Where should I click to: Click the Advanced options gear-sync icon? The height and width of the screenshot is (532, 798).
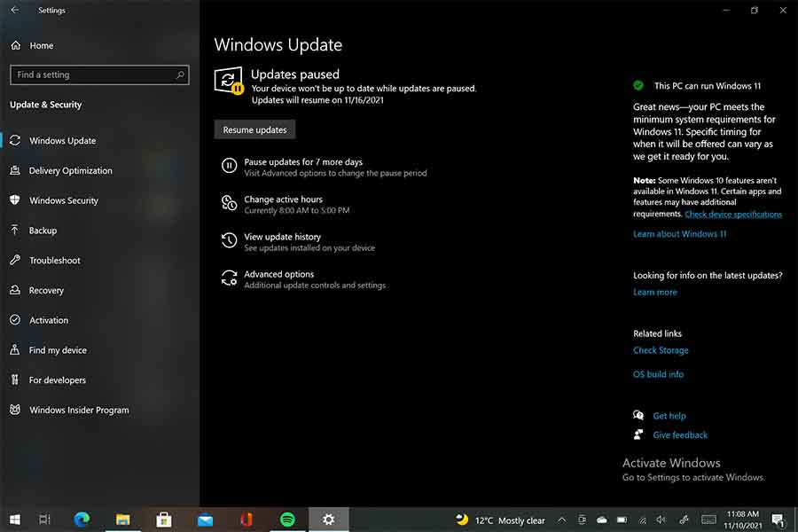229,278
